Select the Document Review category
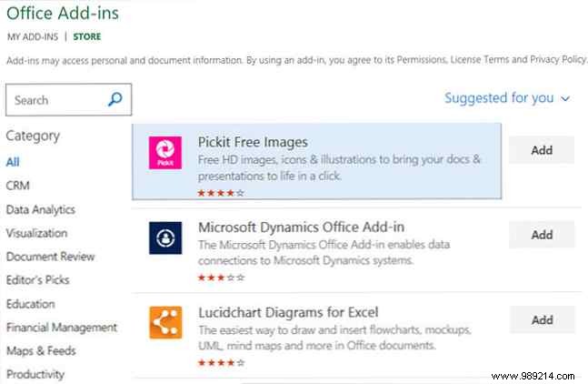 pos(50,257)
